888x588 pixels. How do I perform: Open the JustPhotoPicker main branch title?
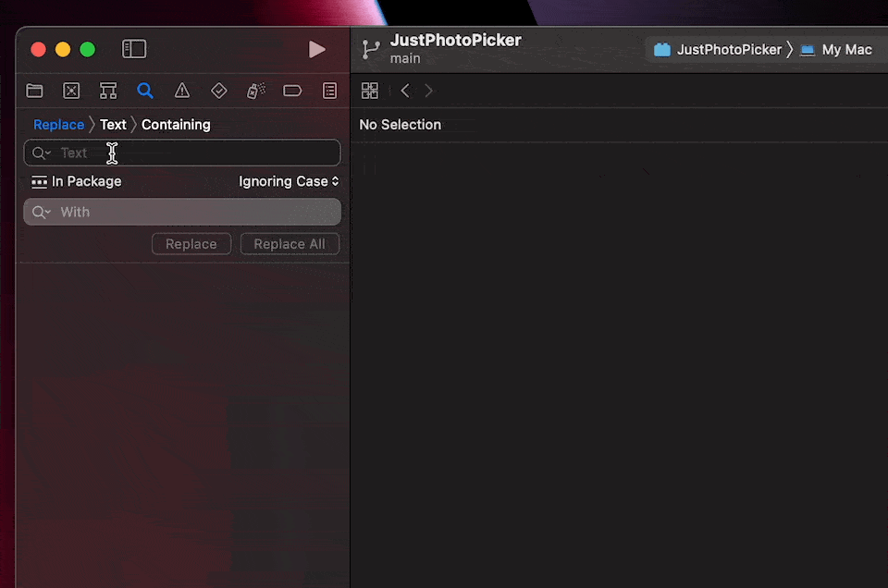click(456, 48)
